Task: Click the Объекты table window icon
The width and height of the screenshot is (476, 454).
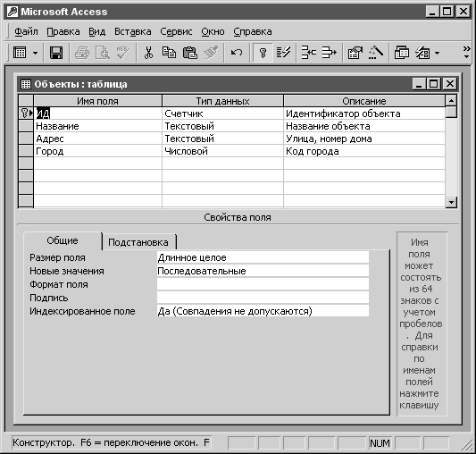Action: tap(26, 84)
